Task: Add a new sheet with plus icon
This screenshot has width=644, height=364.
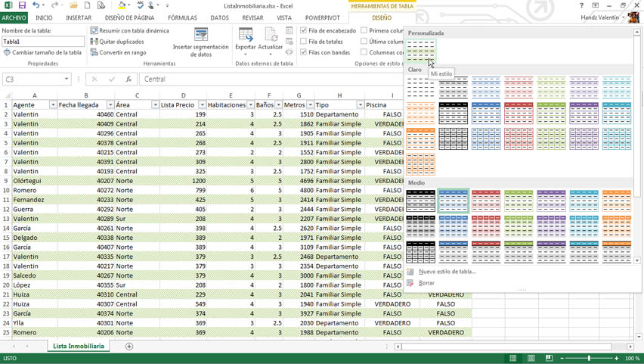Action: (129, 347)
